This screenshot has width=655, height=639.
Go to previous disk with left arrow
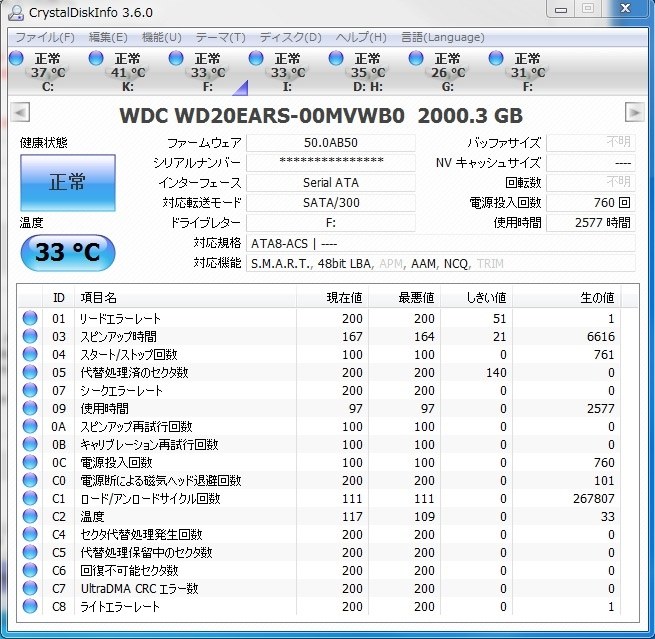click(20, 112)
